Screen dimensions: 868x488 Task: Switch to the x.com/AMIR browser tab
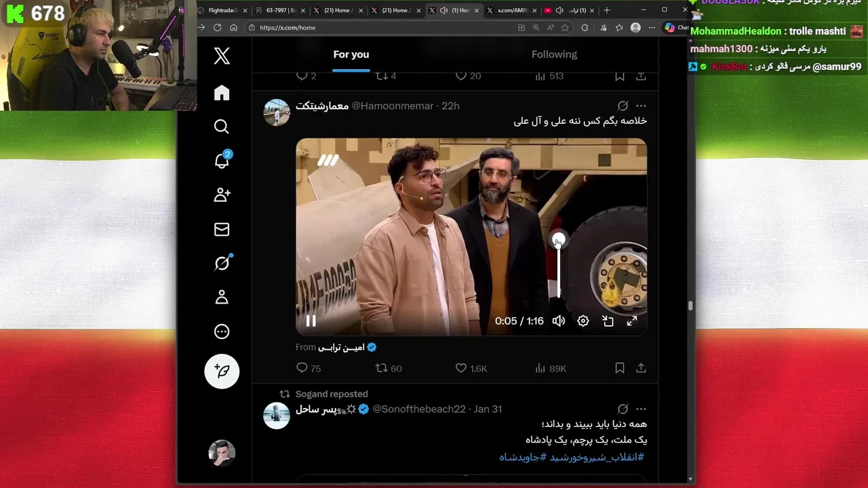click(511, 10)
